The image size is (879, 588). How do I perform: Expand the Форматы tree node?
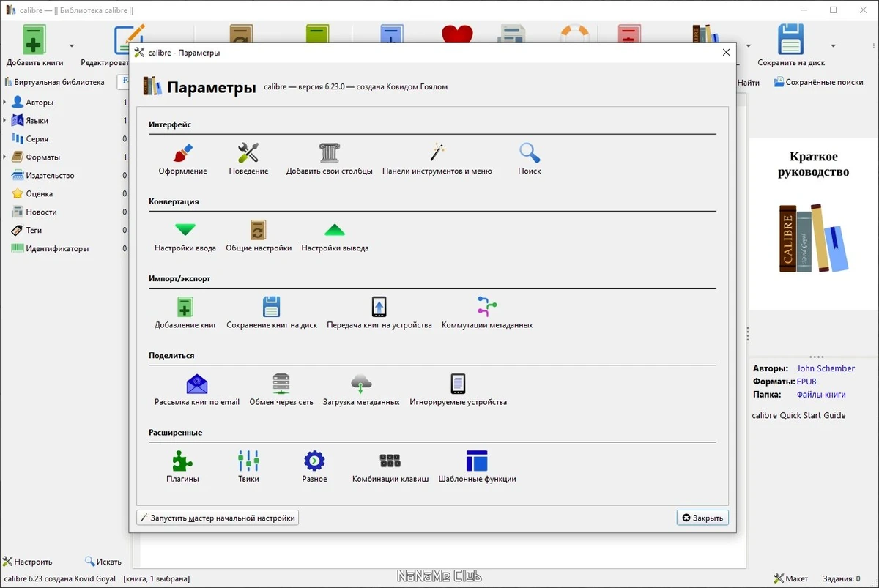click(x=5, y=157)
